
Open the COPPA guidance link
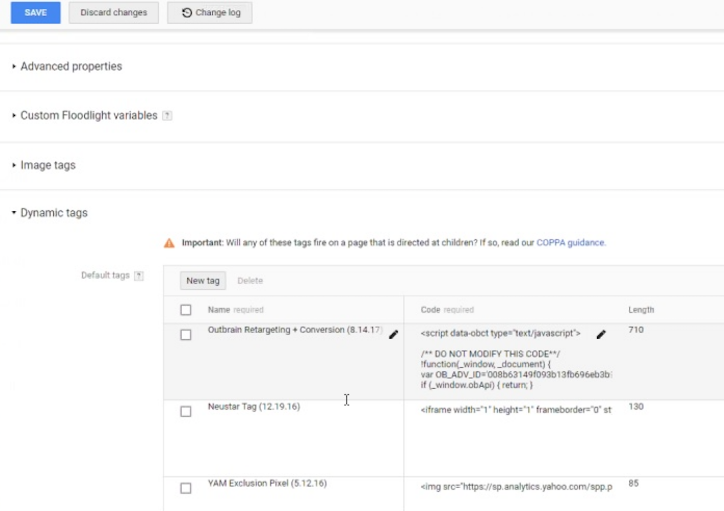click(x=570, y=243)
